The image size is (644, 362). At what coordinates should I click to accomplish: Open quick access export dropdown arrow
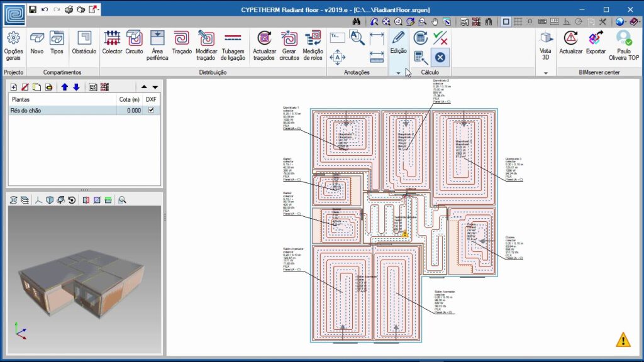pos(97,10)
